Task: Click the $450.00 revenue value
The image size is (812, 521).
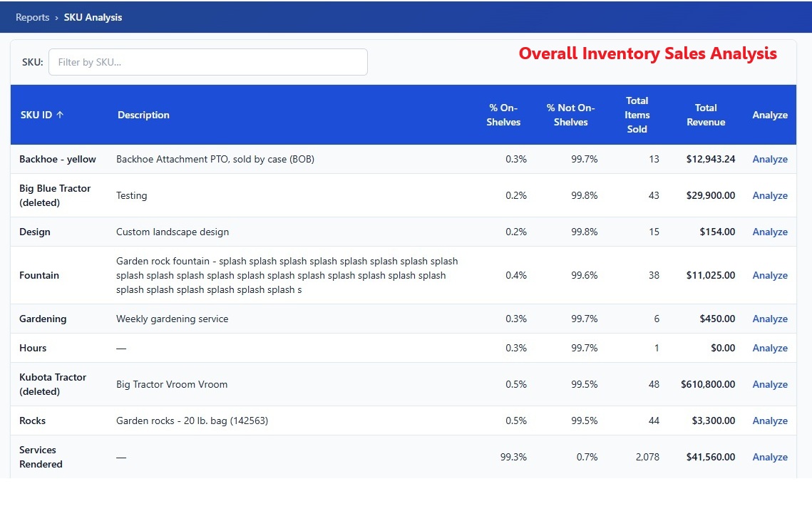Action: click(x=717, y=319)
